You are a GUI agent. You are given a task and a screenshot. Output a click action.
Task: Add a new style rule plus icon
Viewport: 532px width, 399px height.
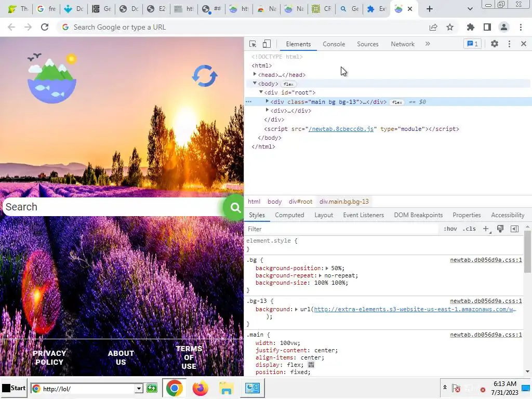click(486, 229)
